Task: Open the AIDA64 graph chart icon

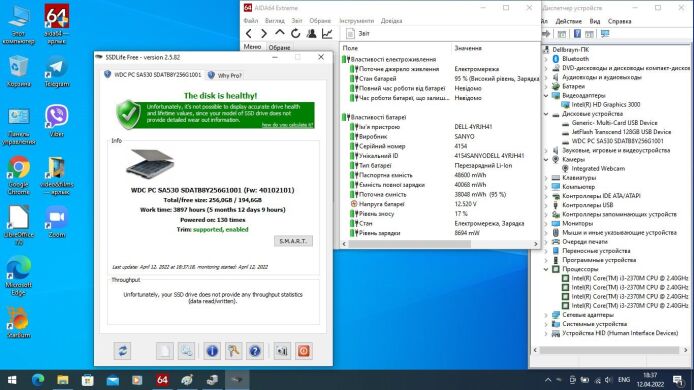Action: (327, 33)
